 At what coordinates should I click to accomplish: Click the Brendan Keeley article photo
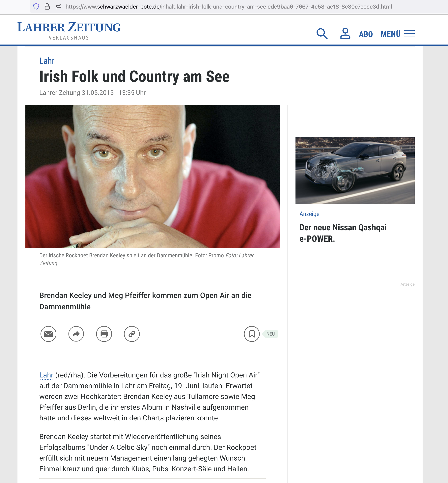click(152, 176)
